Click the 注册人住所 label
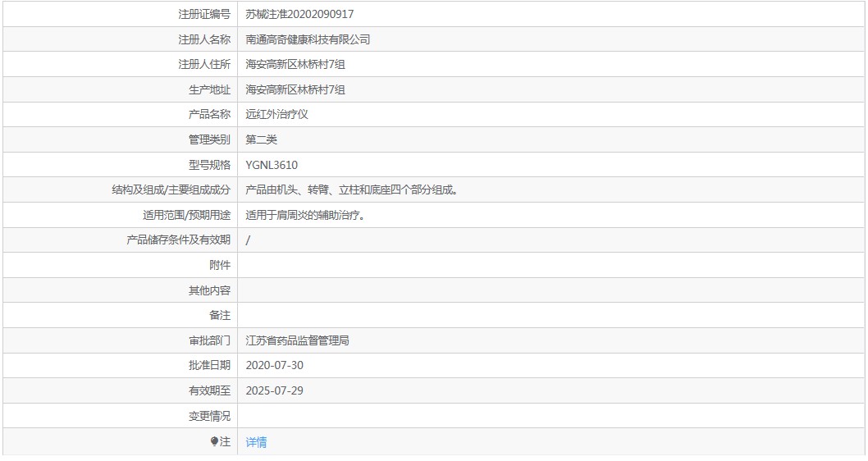The width and height of the screenshot is (868, 461). [204, 65]
